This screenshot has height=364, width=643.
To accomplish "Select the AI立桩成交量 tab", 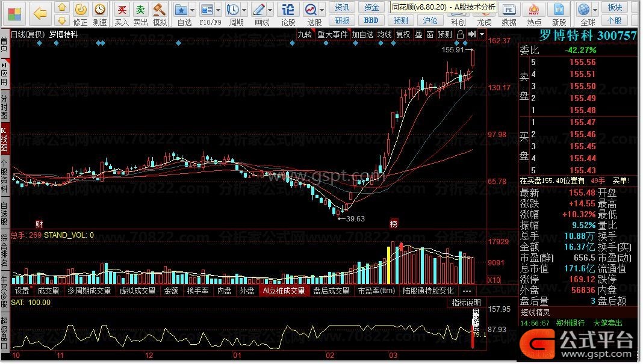I will tap(284, 291).
